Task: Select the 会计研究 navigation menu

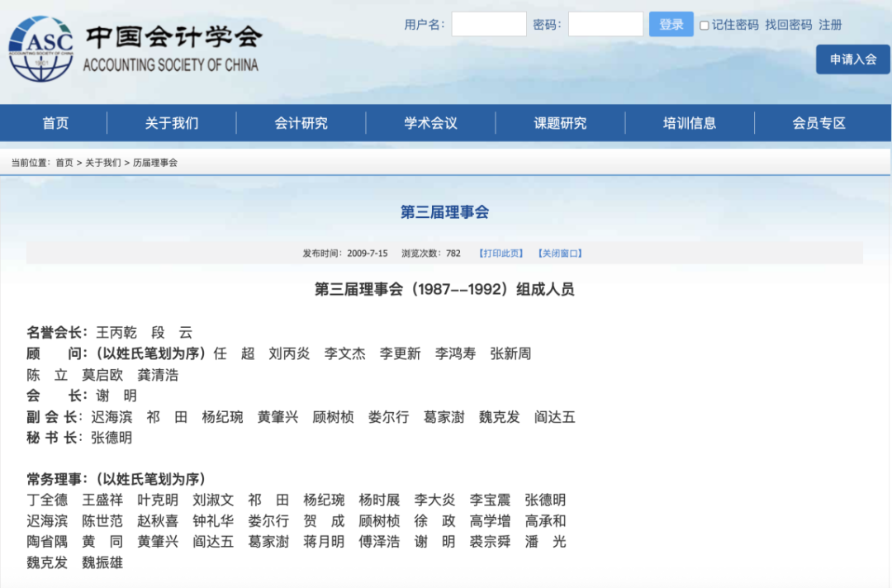Action: (301, 123)
